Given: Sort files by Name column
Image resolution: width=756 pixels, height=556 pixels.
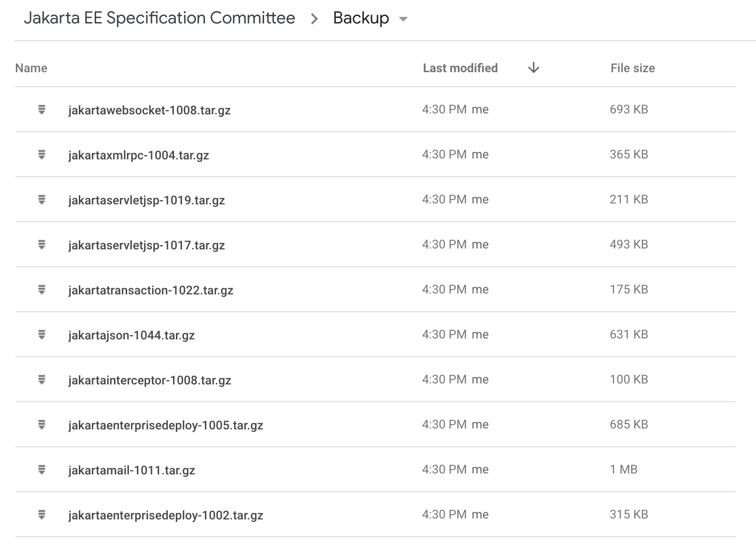Looking at the screenshot, I should tap(31, 68).
